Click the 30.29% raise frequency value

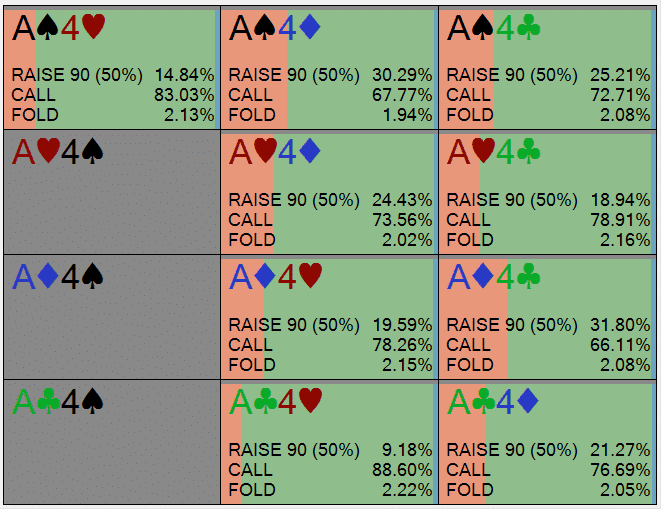[402, 75]
